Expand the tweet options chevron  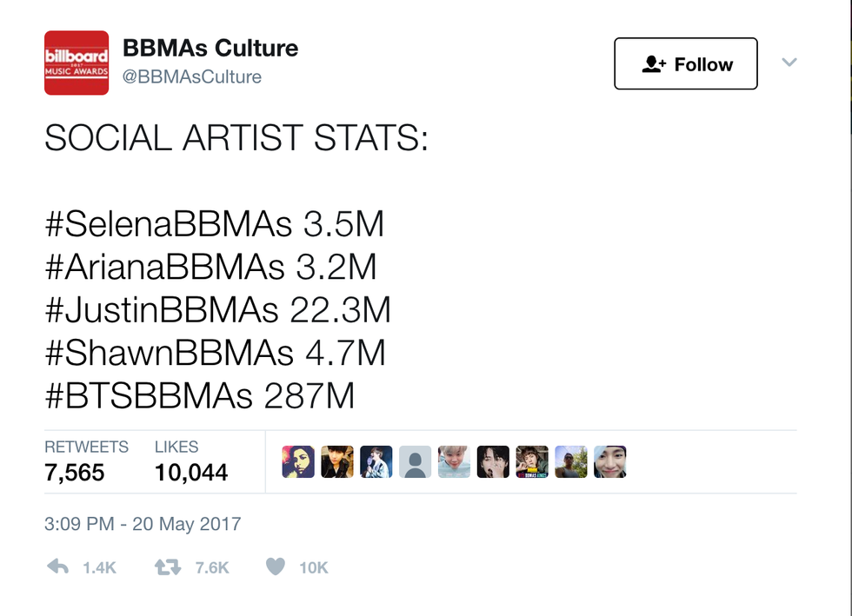tap(789, 63)
